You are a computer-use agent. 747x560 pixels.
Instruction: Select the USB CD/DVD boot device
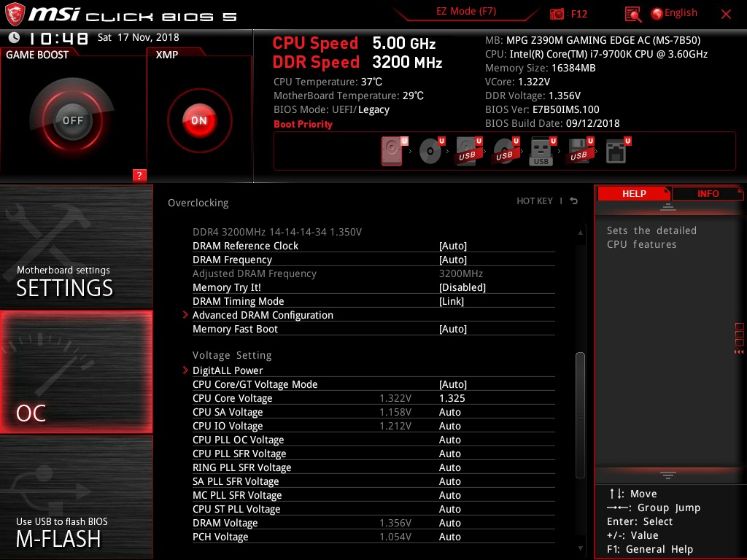click(x=506, y=151)
